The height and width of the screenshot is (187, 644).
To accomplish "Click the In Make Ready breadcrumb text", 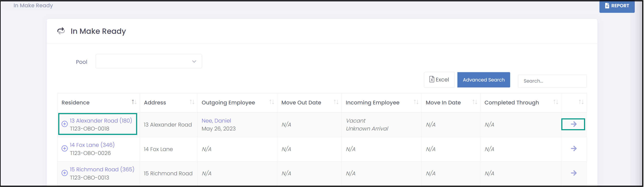I will click(x=33, y=6).
